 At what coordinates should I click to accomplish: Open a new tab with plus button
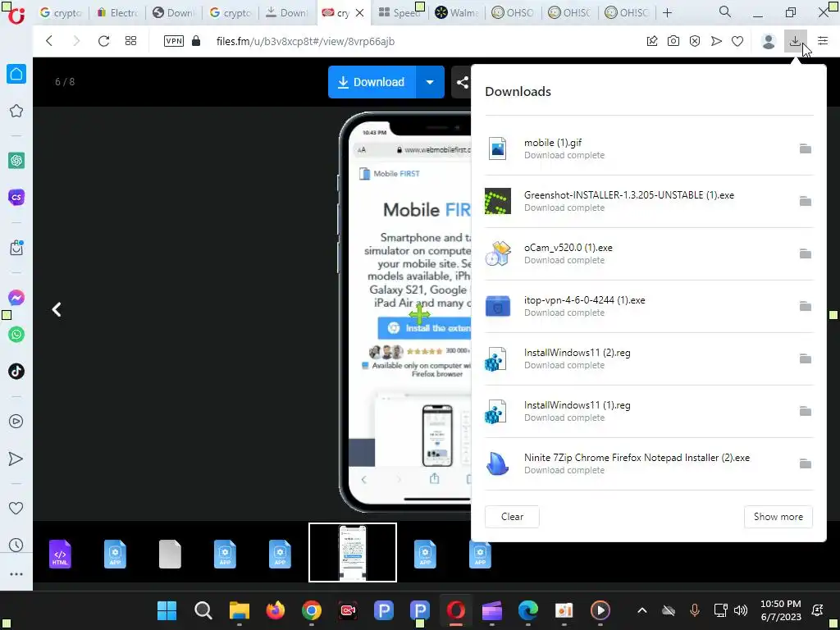(667, 13)
